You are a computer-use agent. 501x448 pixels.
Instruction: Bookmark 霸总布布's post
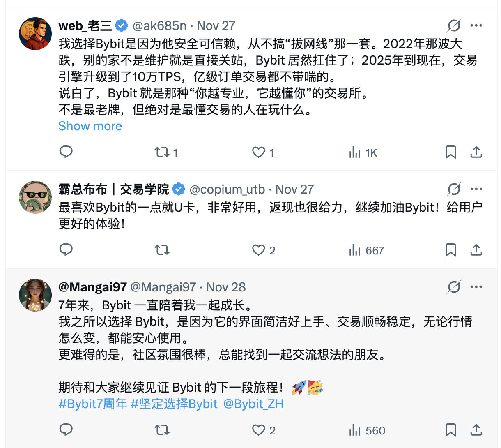pos(450,250)
